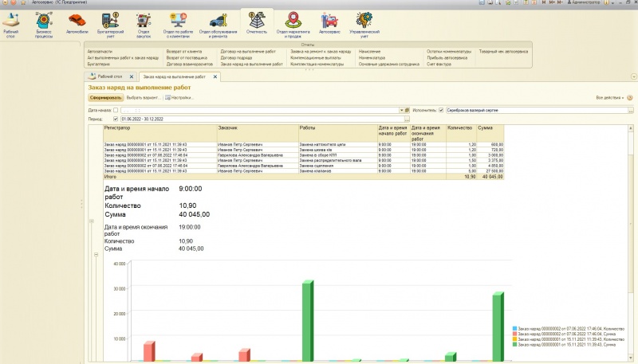Click the M+ button in title bar
The height and width of the screenshot is (364, 638).
552,2
